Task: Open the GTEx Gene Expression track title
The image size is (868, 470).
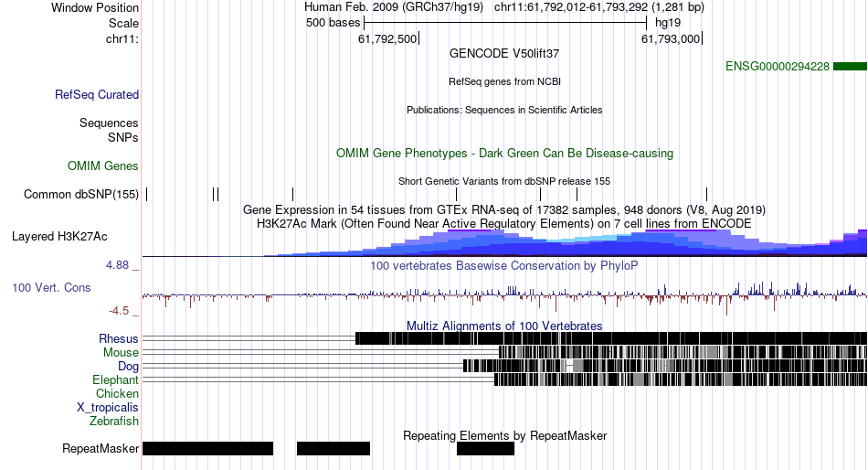Action: pos(504,210)
